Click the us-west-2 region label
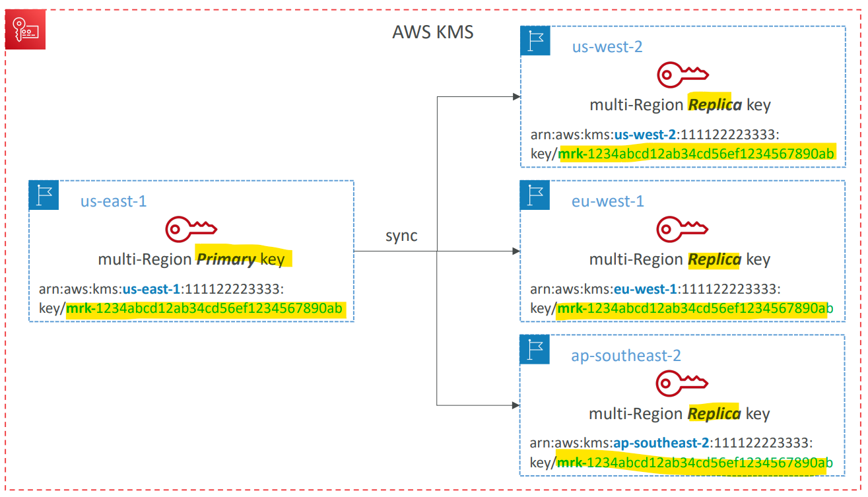868x497 pixels. pyautogui.click(x=607, y=47)
